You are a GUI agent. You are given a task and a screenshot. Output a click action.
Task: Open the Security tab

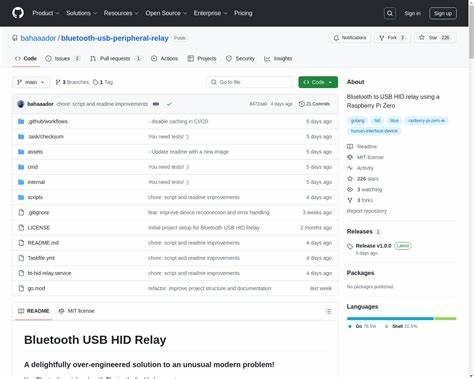pyautogui.click(x=240, y=58)
